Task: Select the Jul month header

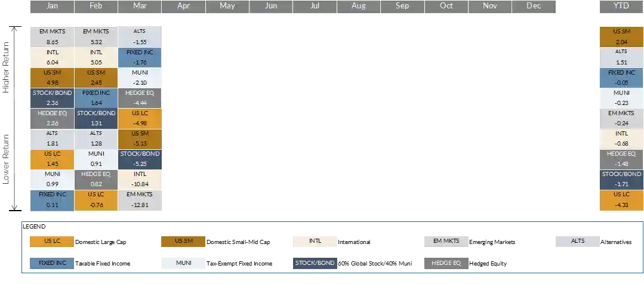Action: [315, 6]
